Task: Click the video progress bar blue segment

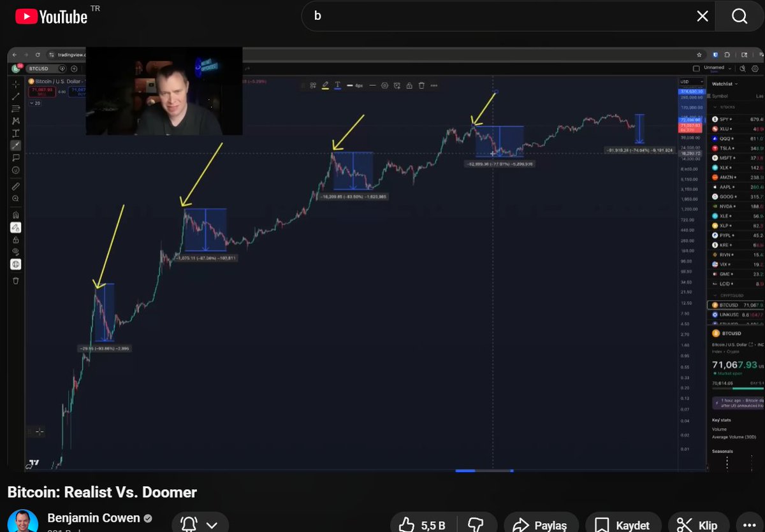Action: pos(465,471)
